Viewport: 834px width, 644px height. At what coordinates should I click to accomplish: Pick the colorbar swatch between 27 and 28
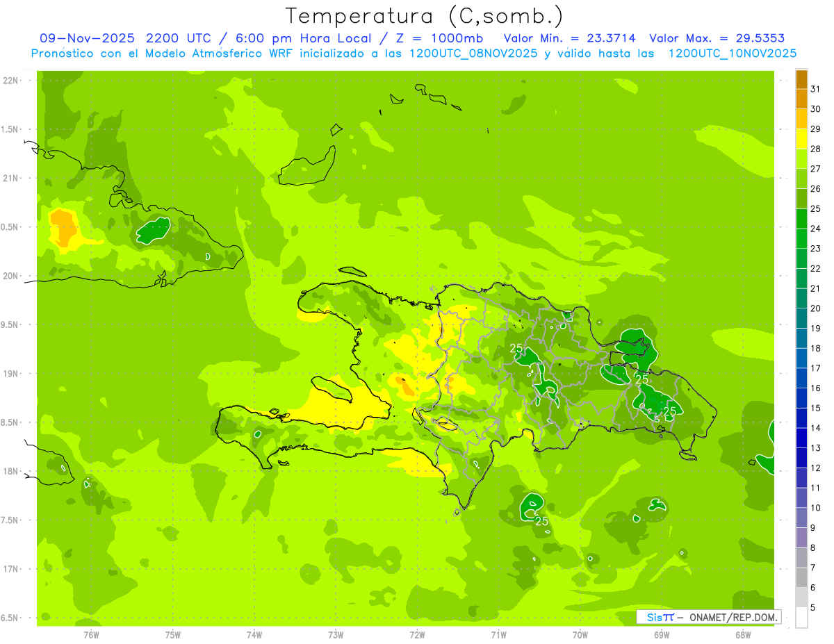[801, 158]
